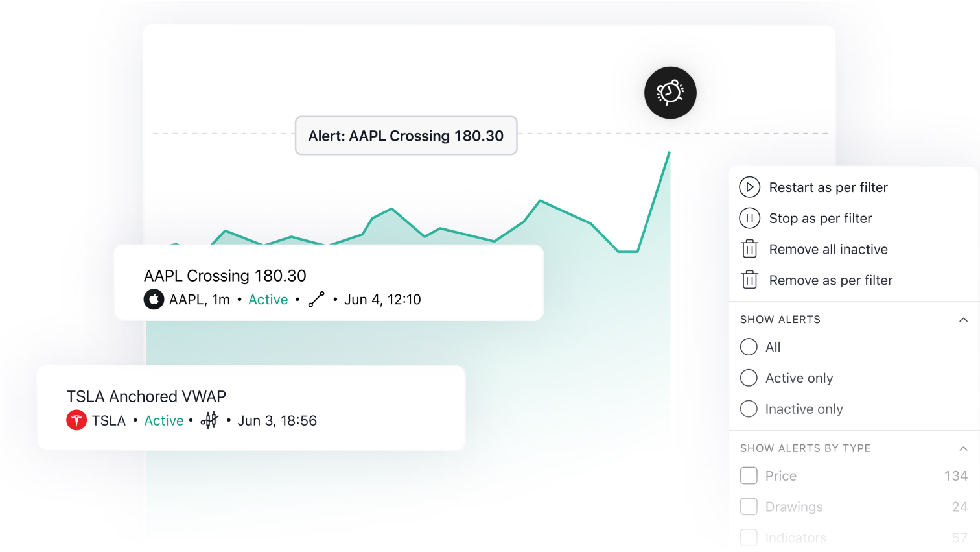The width and height of the screenshot is (980, 552).
Task: Select the play icon beside Restart as per filter
Action: [x=749, y=187]
